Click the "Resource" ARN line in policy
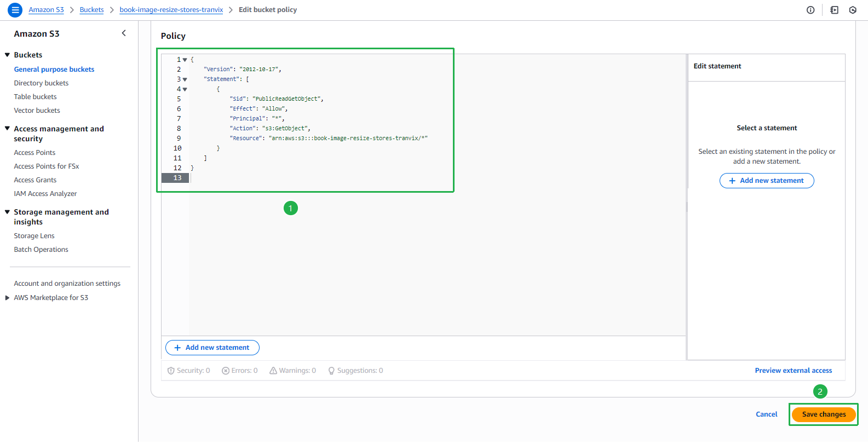868x444 pixels. (x=329, y=139)
